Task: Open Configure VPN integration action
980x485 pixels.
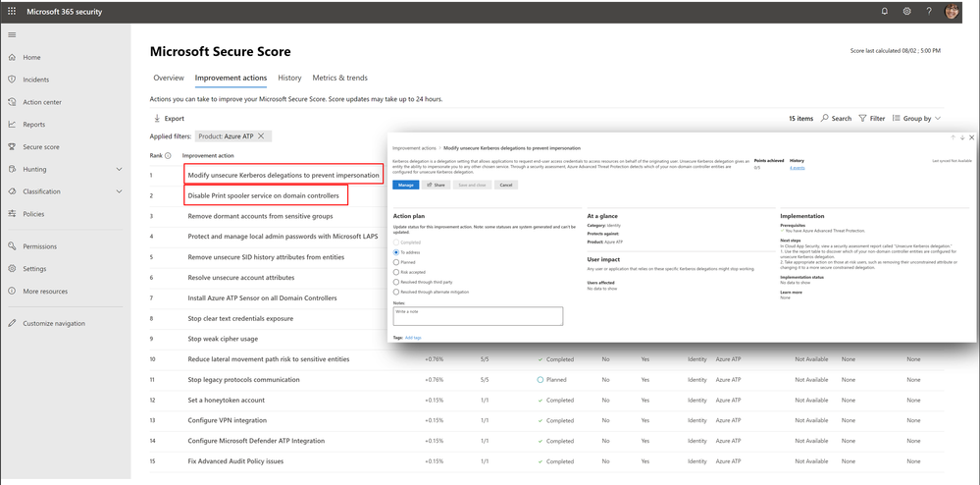Action: click(x=228, y=420)
